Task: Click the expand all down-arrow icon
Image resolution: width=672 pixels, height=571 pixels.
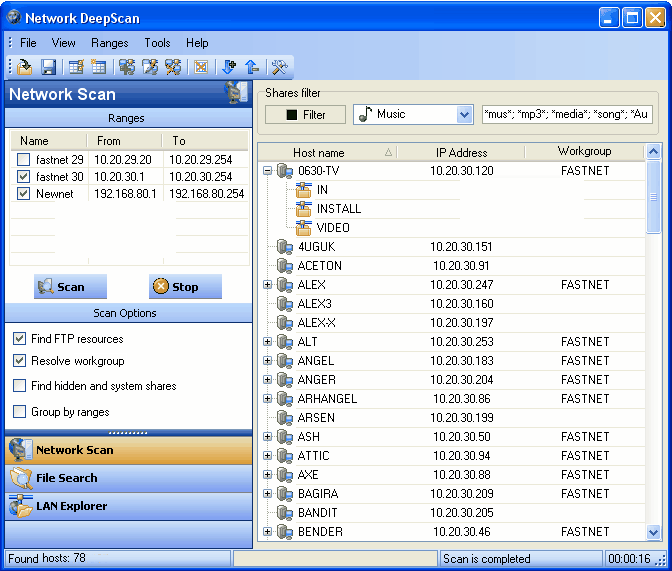Action: (229, 67)
